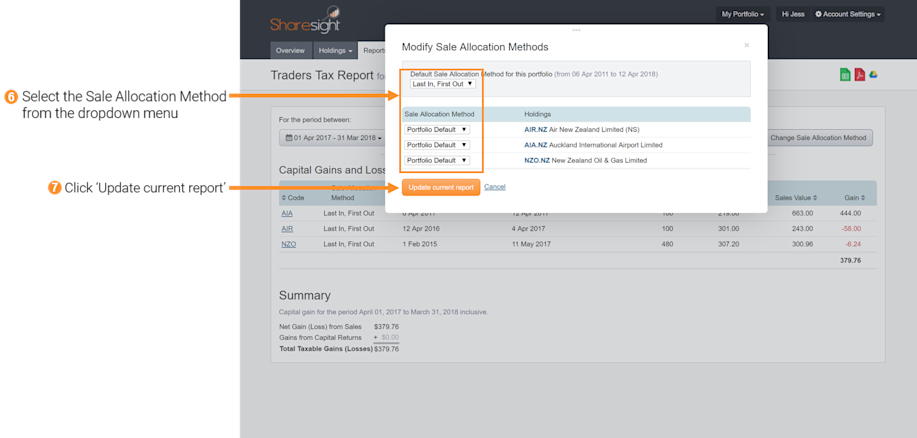Click the 11 May 2017 date cell
917x438 pixels.
click(531, 244)
